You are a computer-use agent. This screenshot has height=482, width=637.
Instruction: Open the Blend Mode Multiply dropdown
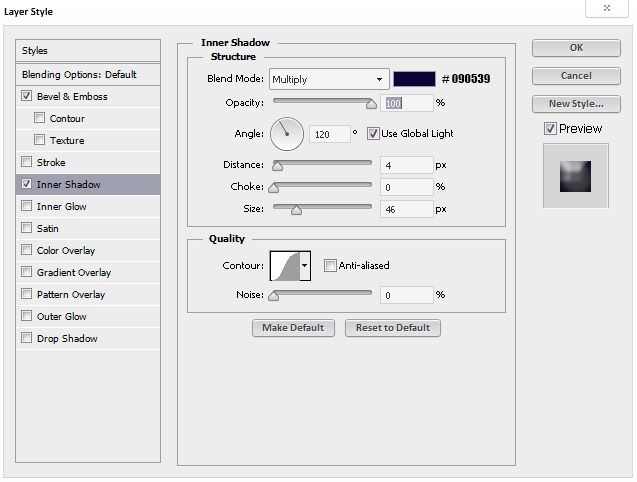pyautogui.click(x=329, y=79)
